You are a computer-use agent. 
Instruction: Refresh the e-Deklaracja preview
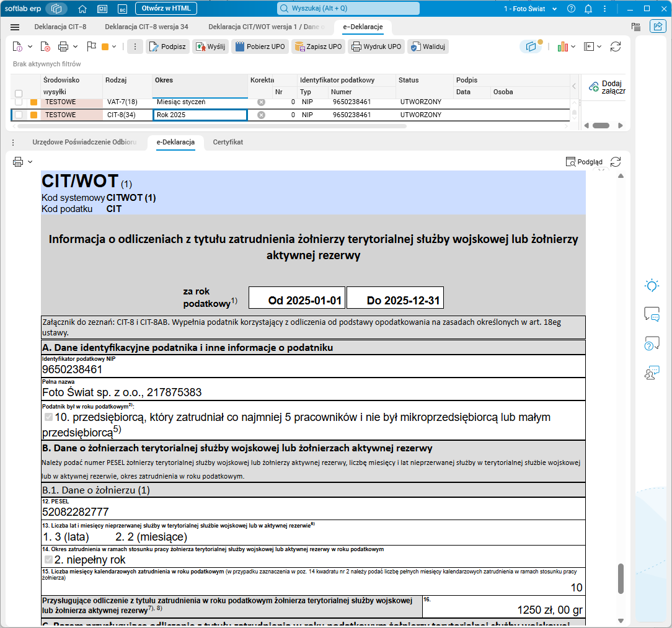[x=616, y=162]
